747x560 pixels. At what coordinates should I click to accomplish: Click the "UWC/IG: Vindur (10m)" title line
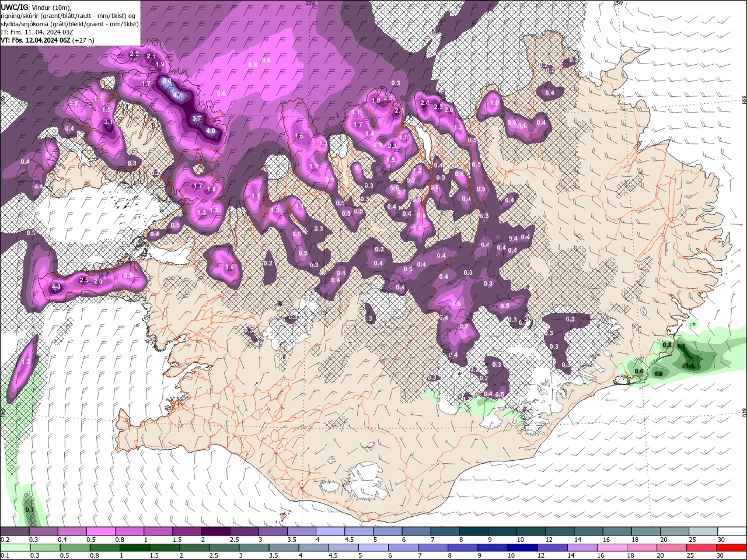click(x=36, y=7)
